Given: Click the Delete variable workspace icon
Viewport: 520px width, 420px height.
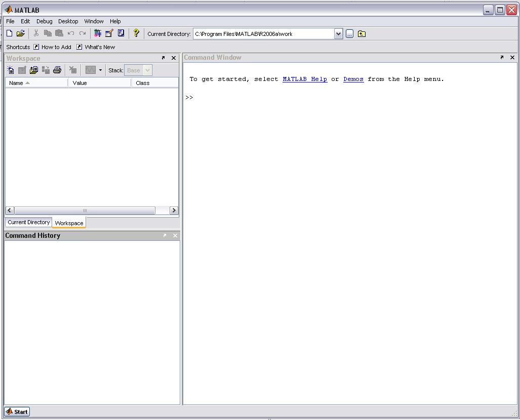Looking at the screenshot, I should point(72,70).
